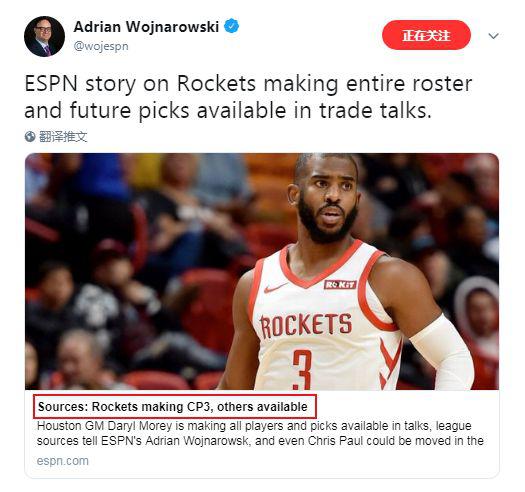Open Adrian Wojnarowski's profile avatar

click(x=45, y=36)
